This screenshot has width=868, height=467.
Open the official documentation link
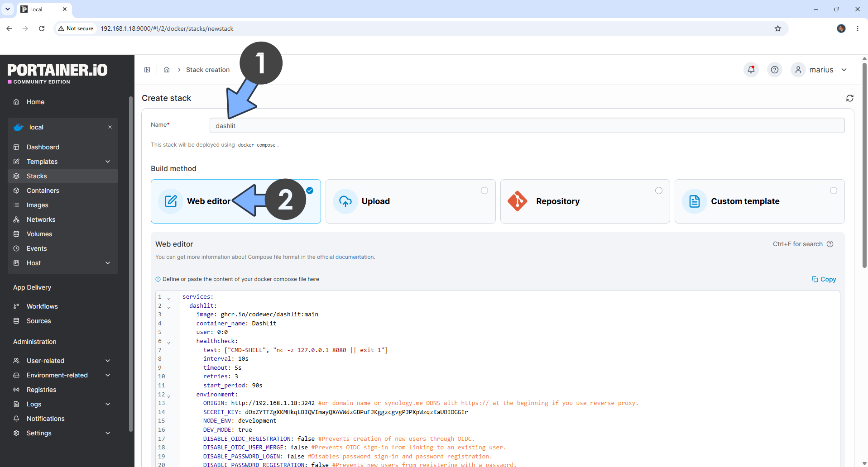click(345, 257)
